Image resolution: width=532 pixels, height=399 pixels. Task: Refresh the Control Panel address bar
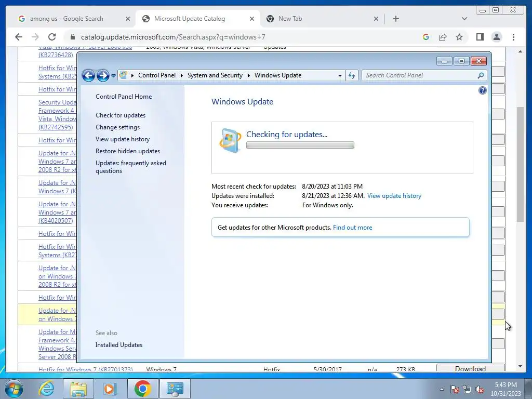tap(352, 76)
